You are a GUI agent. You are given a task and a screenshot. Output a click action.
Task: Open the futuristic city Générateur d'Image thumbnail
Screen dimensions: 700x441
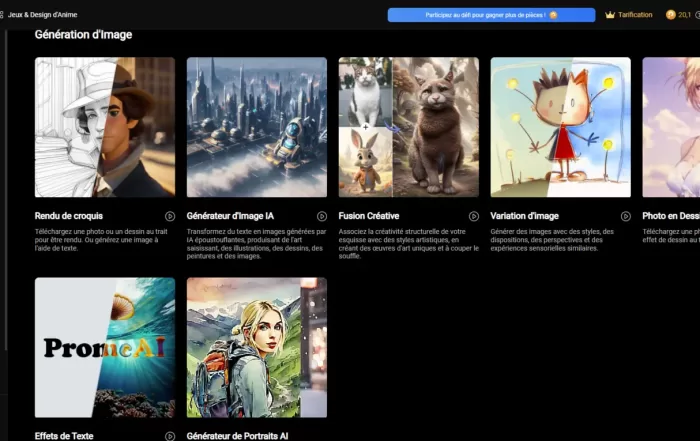[257, 127]
